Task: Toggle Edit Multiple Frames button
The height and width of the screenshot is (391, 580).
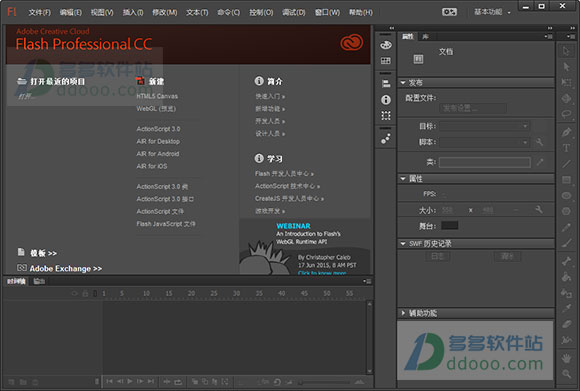Action: (x=215, y=381)
